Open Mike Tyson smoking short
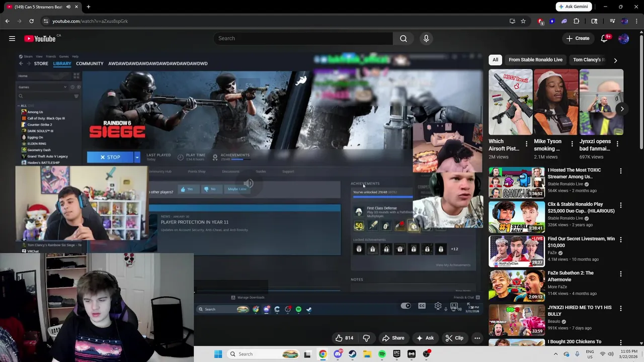Screen dimensions: 644x362 coord(555,102)
